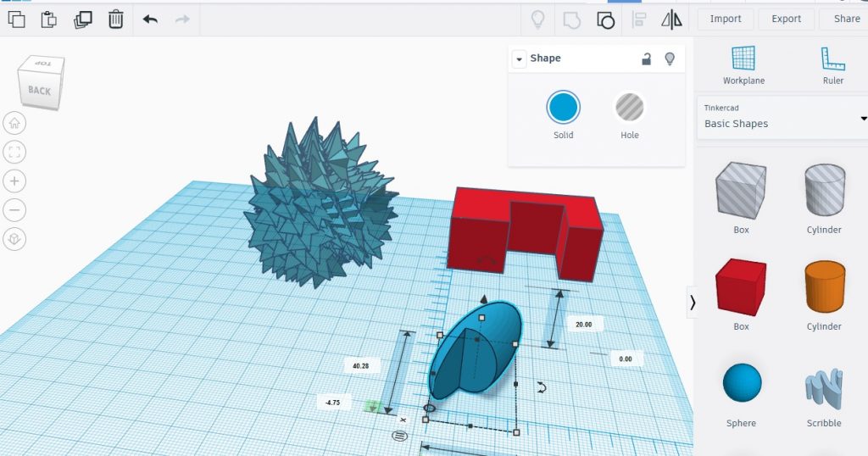Collapse the shapes sidebar chevron

(692, 302)
